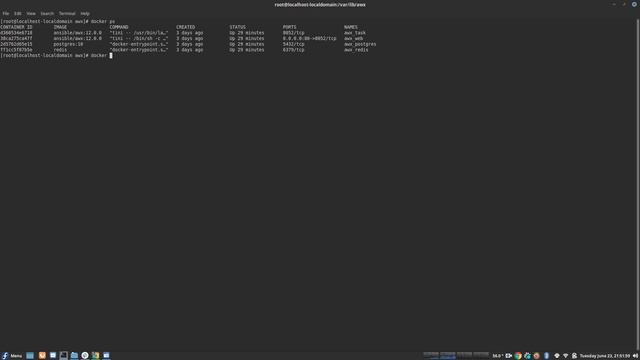Screen dimensions: 640x360
Task: Click the network shield tray icon
Action: coord(557,356)
